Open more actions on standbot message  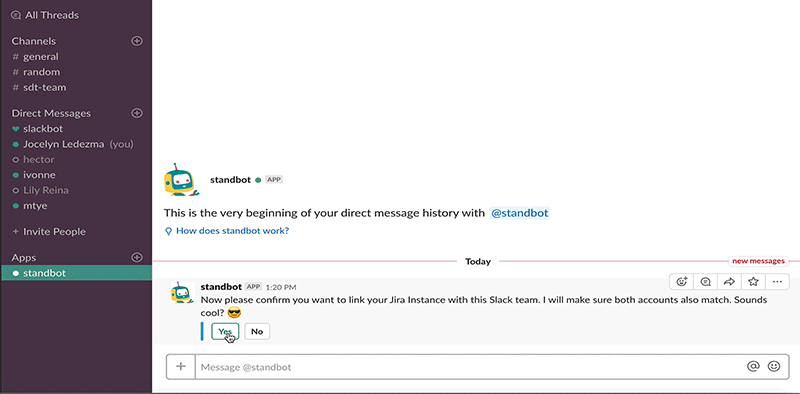(x=777, y=281)
